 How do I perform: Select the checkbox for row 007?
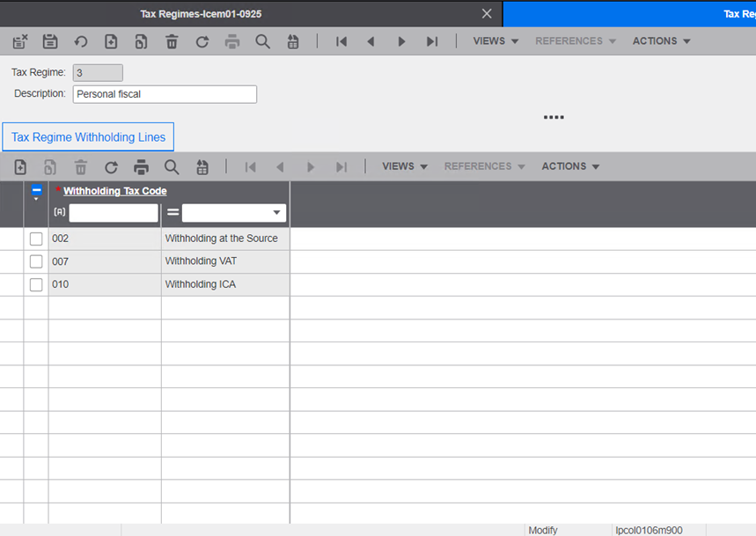[36, 261]
